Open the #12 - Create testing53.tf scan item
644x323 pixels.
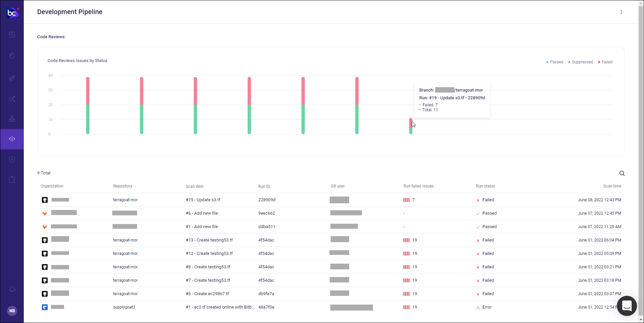[209, 254]
